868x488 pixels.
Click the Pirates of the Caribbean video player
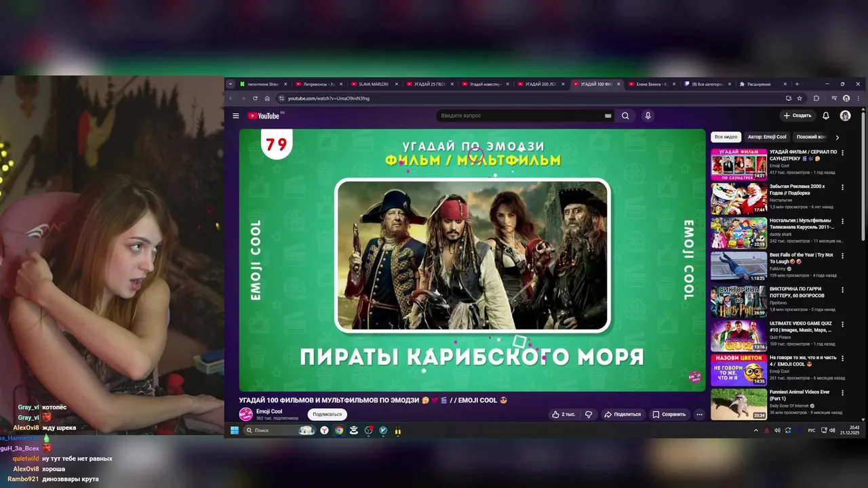[x=472, y=260]
